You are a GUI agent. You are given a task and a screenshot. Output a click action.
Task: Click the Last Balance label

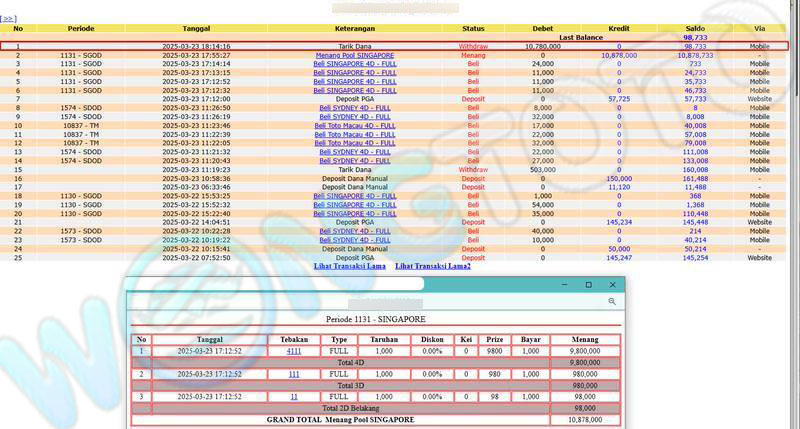click(x=581, y=37)
